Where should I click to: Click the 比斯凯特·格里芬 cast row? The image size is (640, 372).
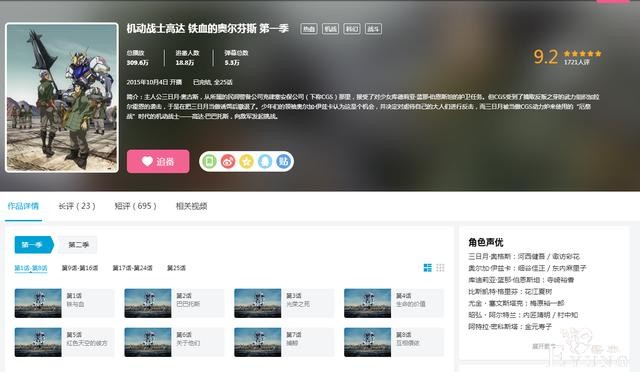point(510,292)
